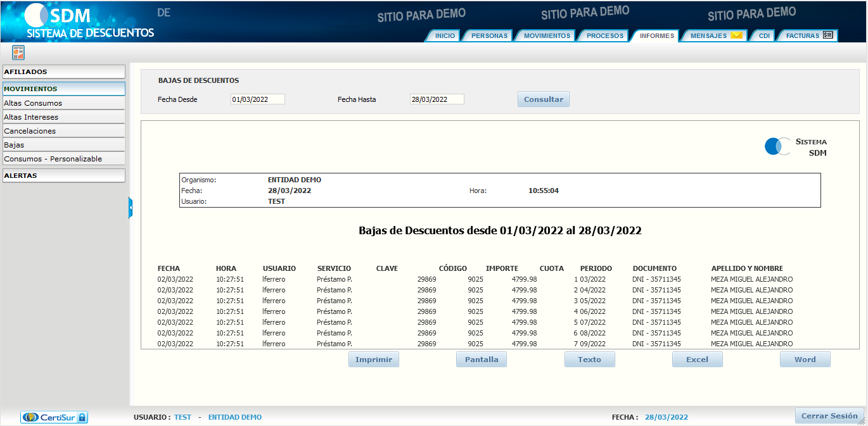Export report with Excel button

point(698,360)
